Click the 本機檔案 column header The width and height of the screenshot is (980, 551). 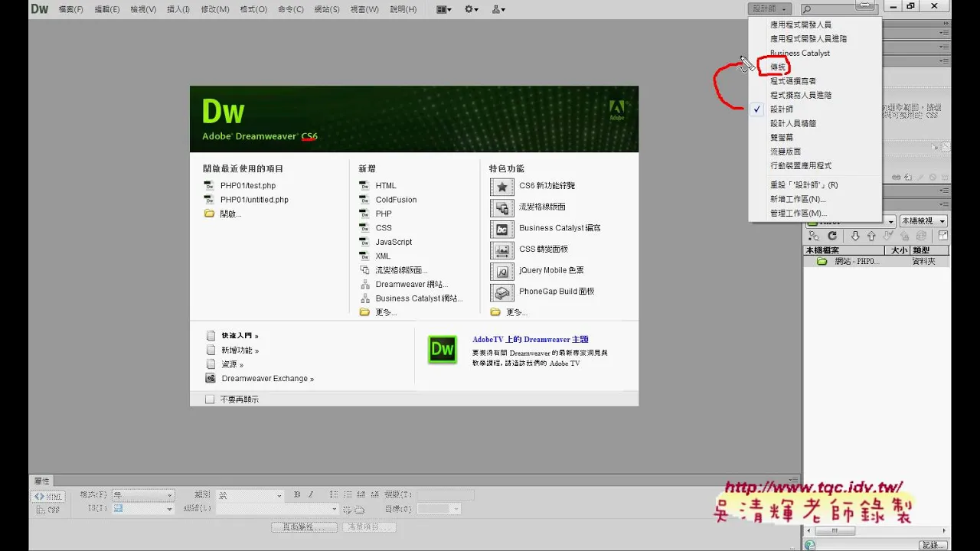click(844, 250)
